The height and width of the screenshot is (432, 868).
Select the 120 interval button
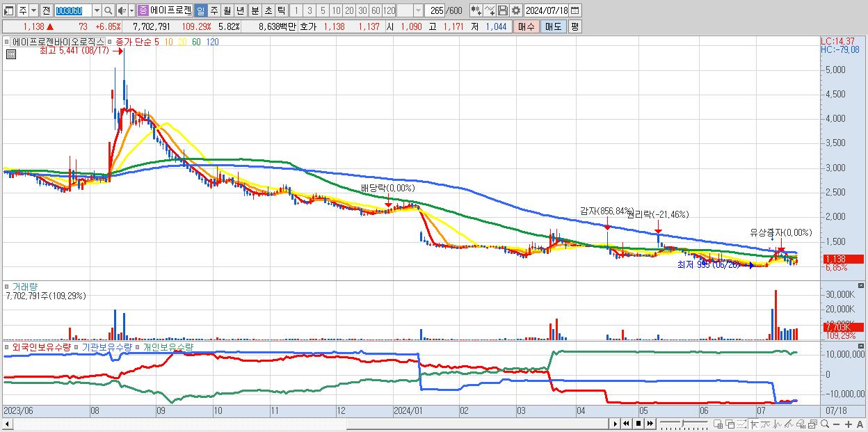tap(389, 10)
